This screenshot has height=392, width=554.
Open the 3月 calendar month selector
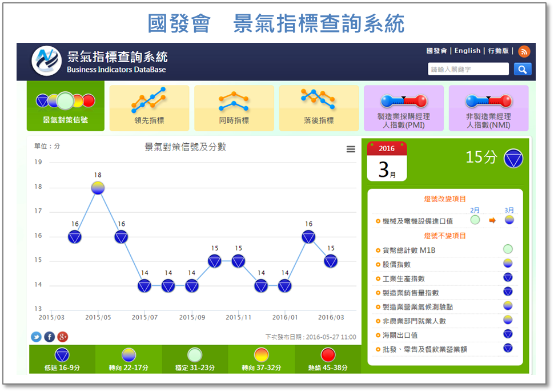tap(387, 163)
